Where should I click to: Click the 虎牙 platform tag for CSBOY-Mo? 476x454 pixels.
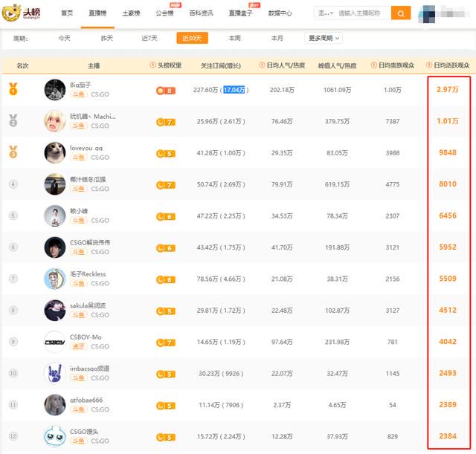click(x=79, y=346)
